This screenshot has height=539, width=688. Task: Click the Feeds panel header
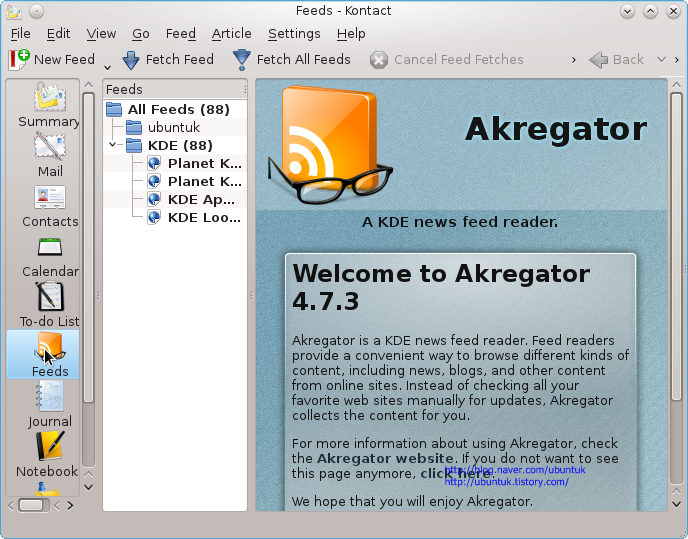click(x=175, y=90)
